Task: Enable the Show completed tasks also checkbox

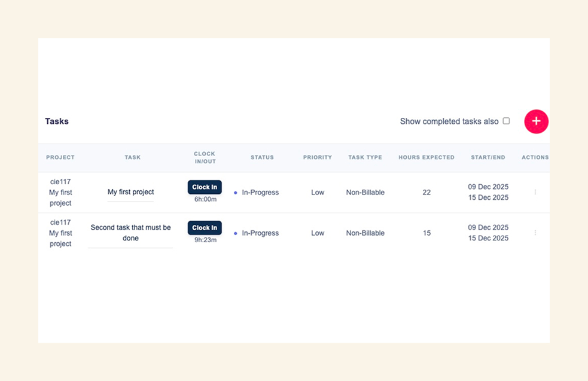Action: pos(506,121)
